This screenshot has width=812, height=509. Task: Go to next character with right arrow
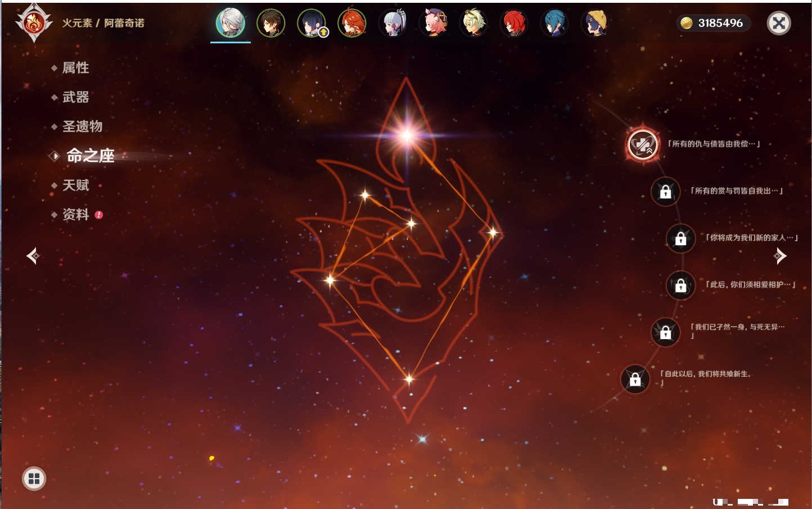click(780, 256)
